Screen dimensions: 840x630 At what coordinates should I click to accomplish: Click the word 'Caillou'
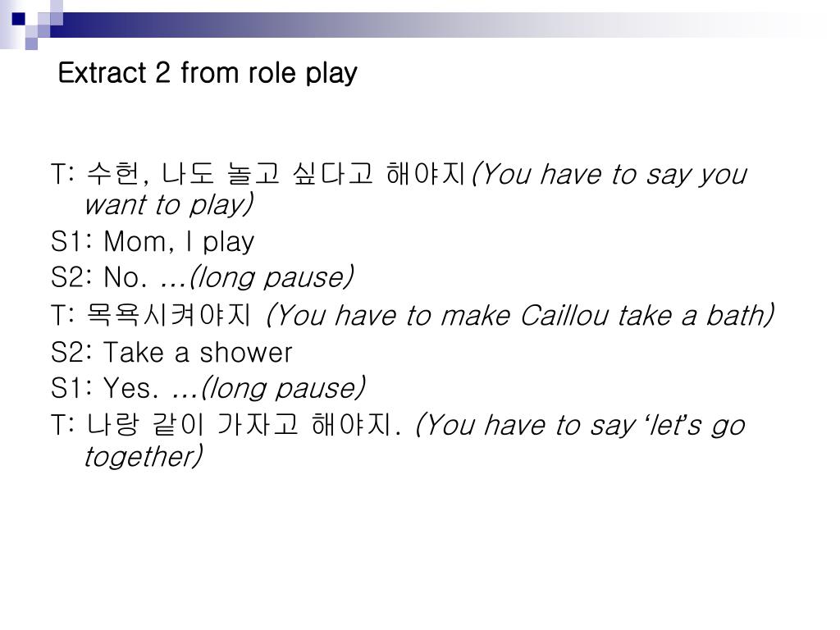[564, 315]
